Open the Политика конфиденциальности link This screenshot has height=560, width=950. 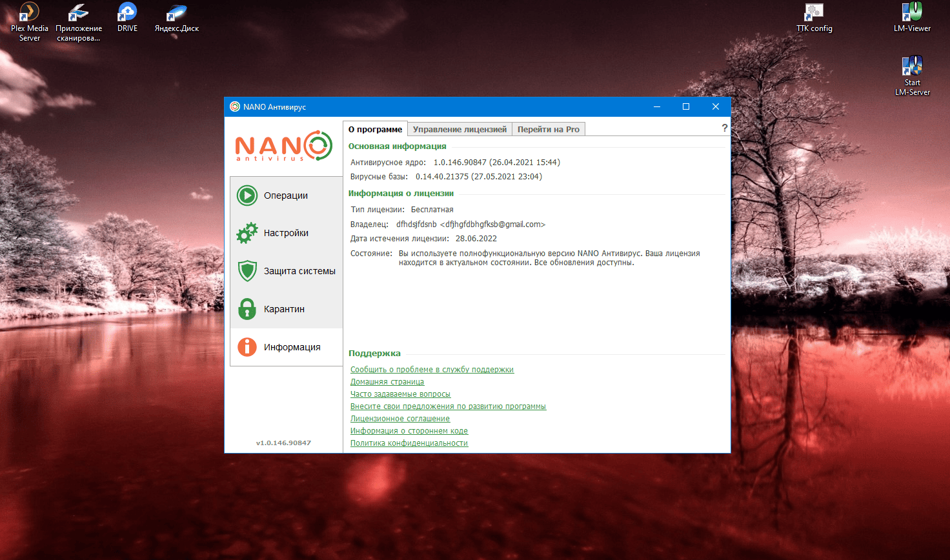pos(409,443)
